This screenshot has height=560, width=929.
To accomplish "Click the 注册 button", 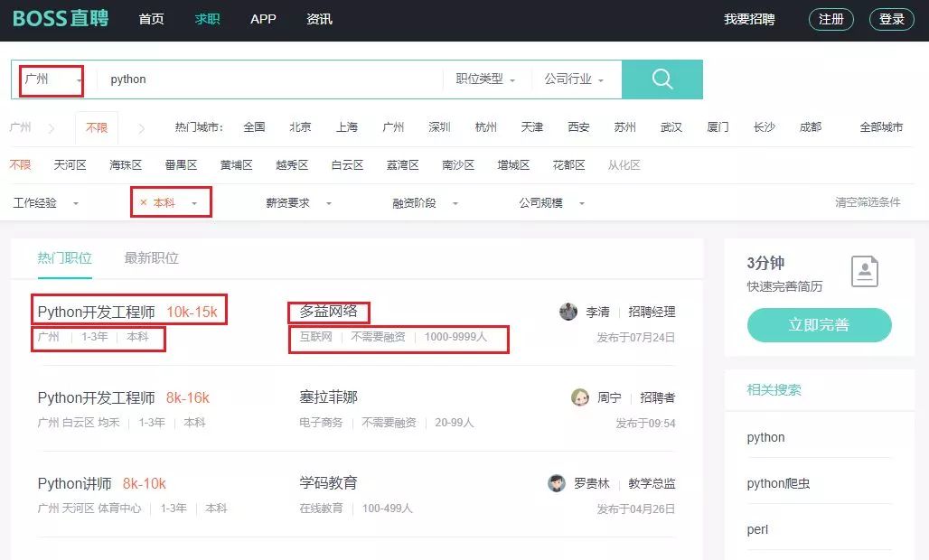I will [830, 19].
